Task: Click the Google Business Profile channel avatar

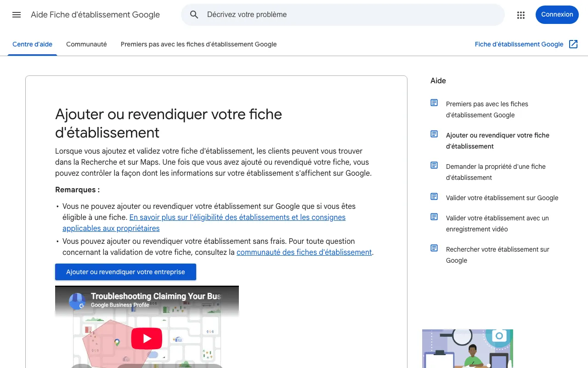Action: click(x=77, y=301)
